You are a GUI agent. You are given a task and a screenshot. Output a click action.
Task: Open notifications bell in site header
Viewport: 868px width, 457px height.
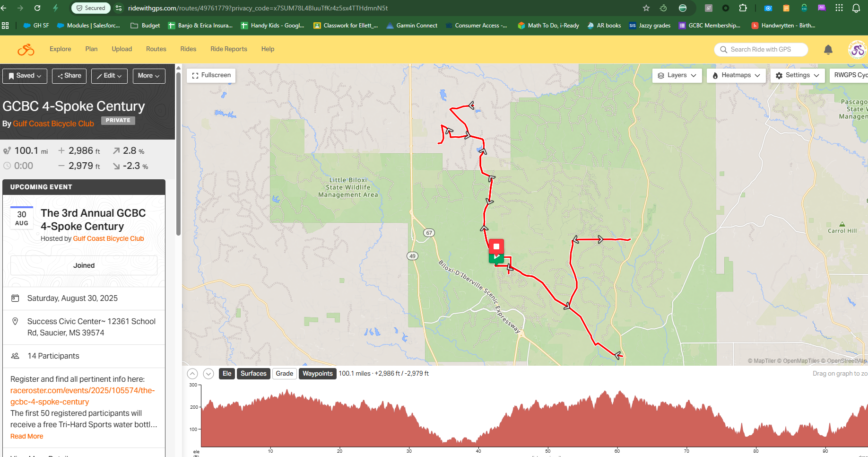(x=828, y=50)
